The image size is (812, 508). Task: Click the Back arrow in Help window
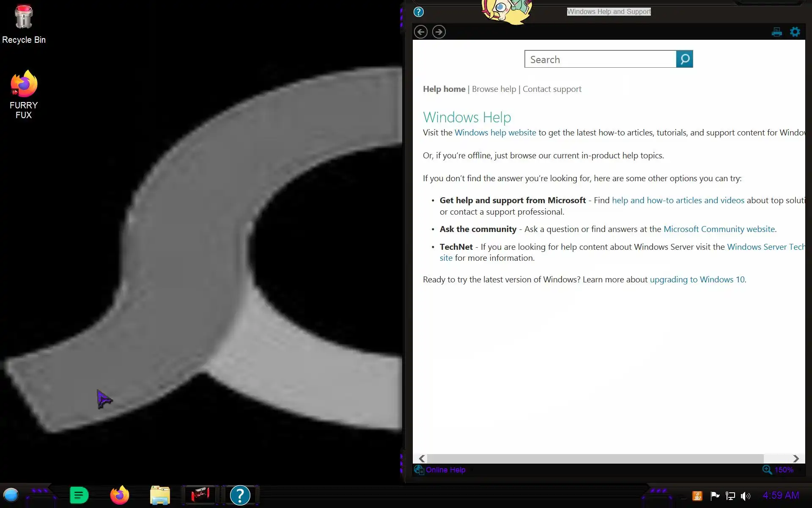(x=420, y=32)
